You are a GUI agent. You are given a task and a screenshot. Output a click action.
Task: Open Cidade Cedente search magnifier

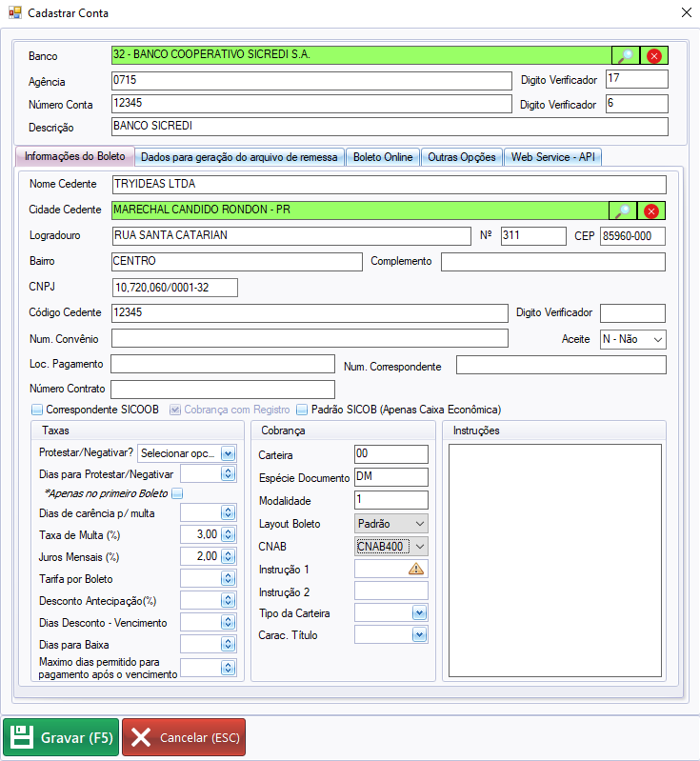[623, 211]
